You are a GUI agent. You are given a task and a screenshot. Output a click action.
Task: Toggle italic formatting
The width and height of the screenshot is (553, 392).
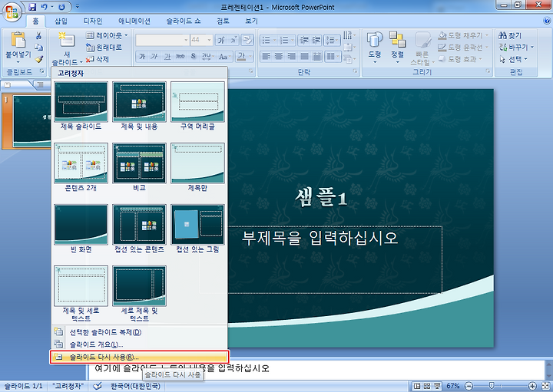154,56
